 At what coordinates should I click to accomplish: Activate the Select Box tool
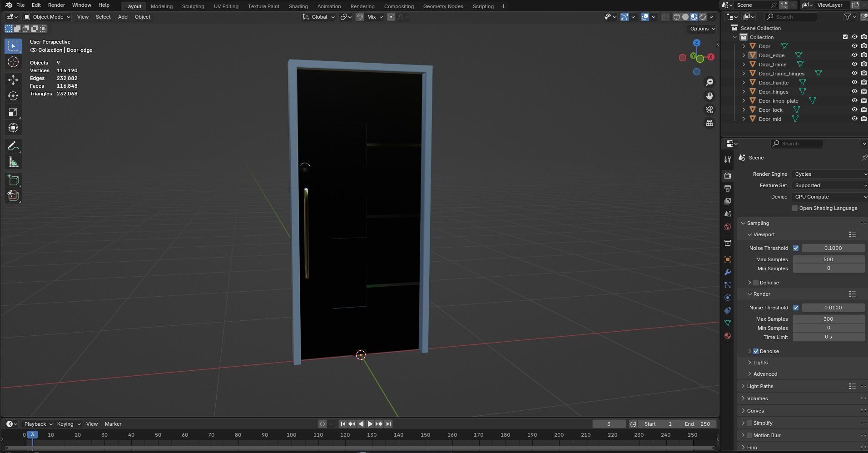13,46
